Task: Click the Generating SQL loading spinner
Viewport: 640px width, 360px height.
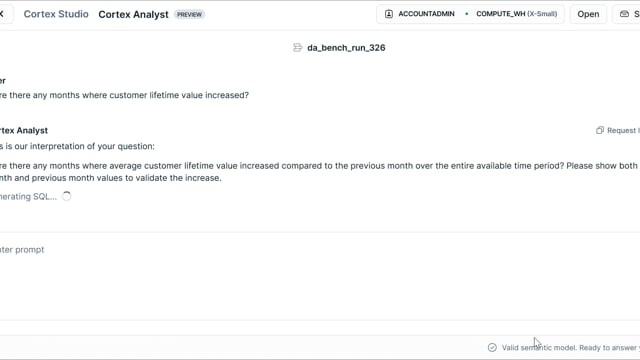Action: (67, 196)
